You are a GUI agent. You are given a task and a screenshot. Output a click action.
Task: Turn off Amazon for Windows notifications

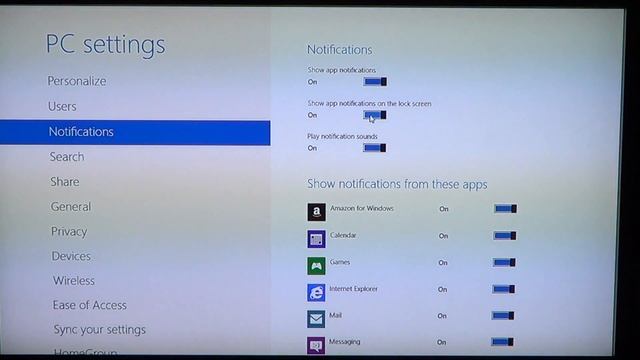tap(506, 209)
